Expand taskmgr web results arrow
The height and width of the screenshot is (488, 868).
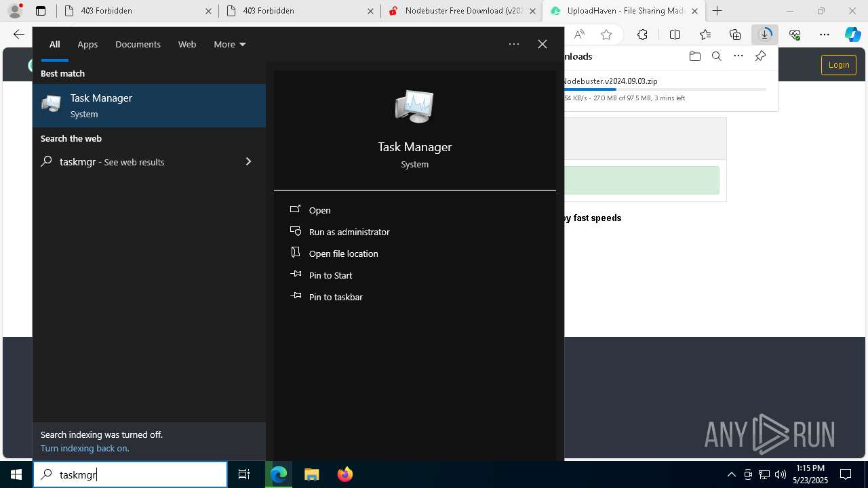pos(248,161)
